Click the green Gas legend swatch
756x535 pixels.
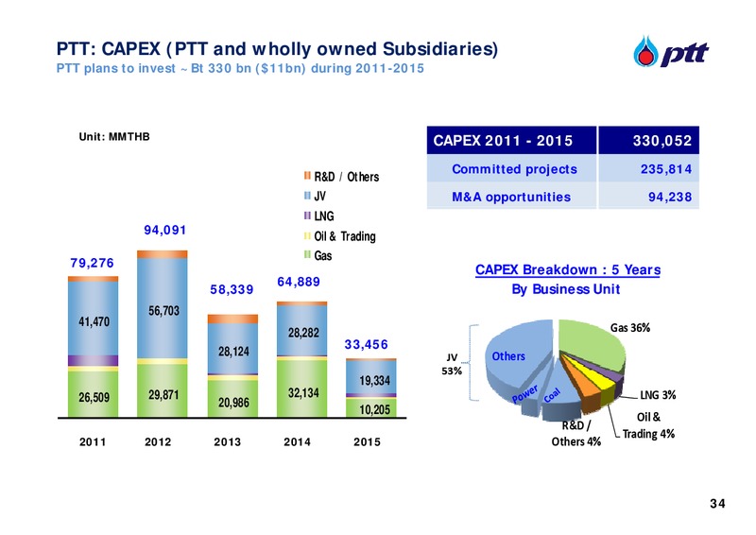coord(307,254)
